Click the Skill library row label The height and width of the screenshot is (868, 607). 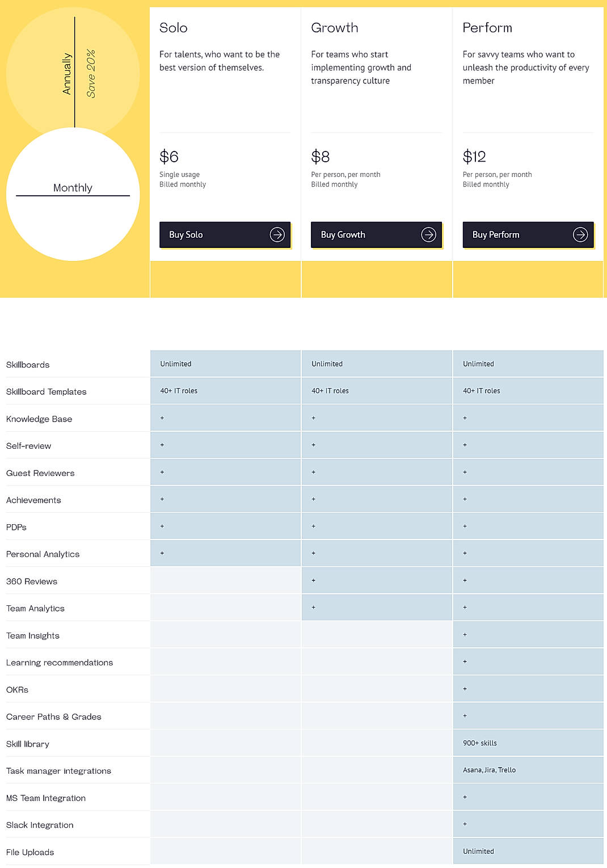point(28,744)
